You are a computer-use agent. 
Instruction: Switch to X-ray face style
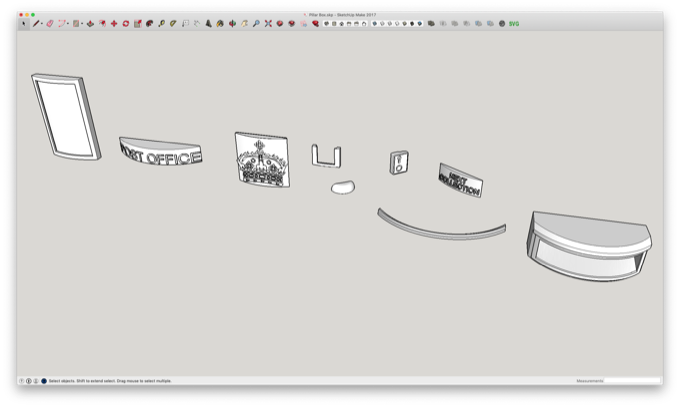[374, 24]
